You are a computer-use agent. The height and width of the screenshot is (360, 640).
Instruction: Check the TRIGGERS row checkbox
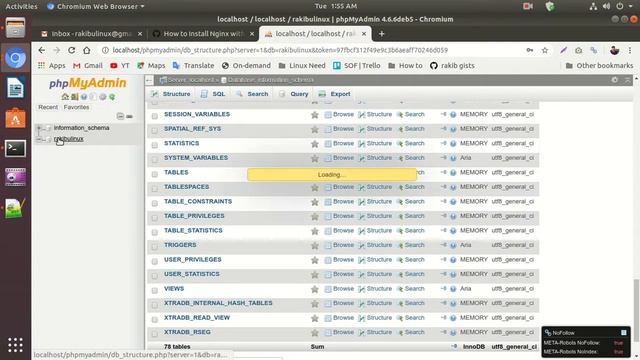click(x=155, y=247)
